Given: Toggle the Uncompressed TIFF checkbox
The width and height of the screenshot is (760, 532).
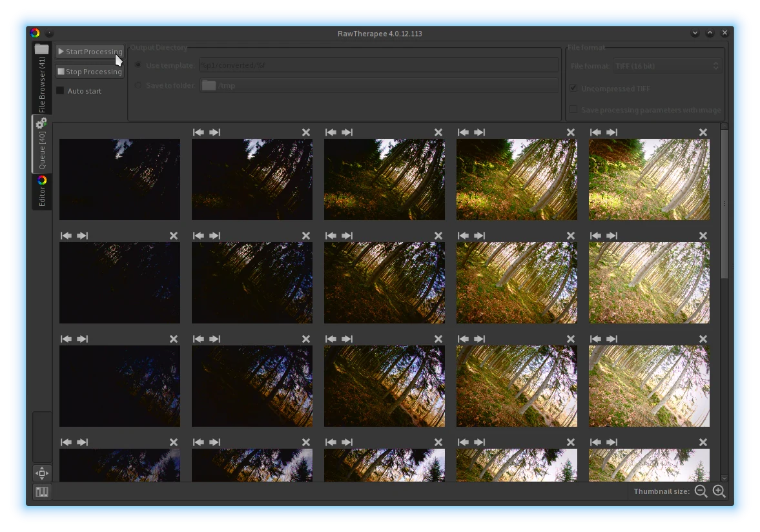Looking at the screenshot, I should coord(573,88).
